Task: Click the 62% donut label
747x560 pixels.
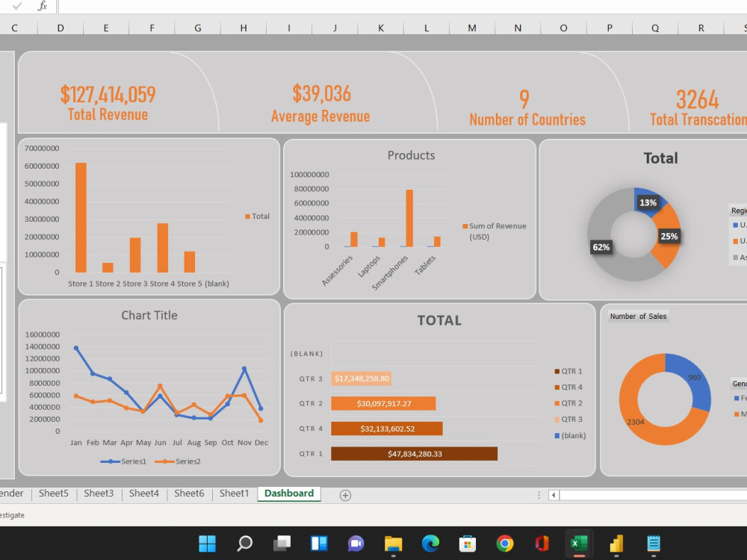Action: tap(601, 247)
